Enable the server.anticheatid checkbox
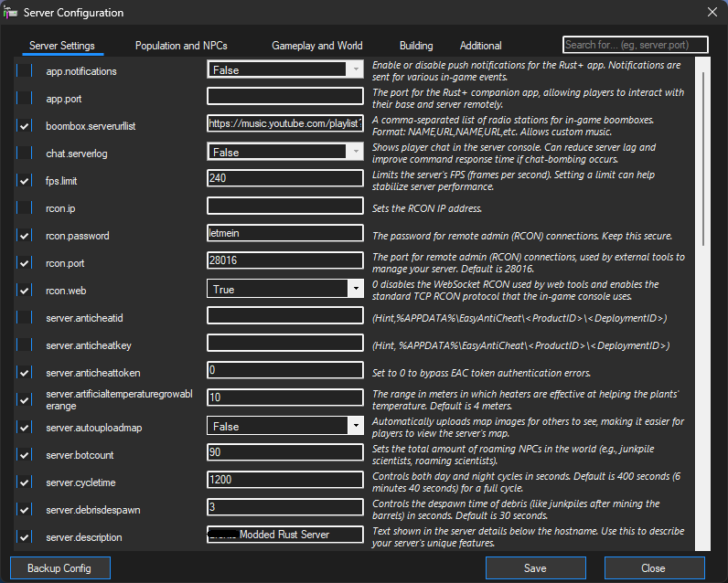728x583 pixels. (x=24, y=318)
